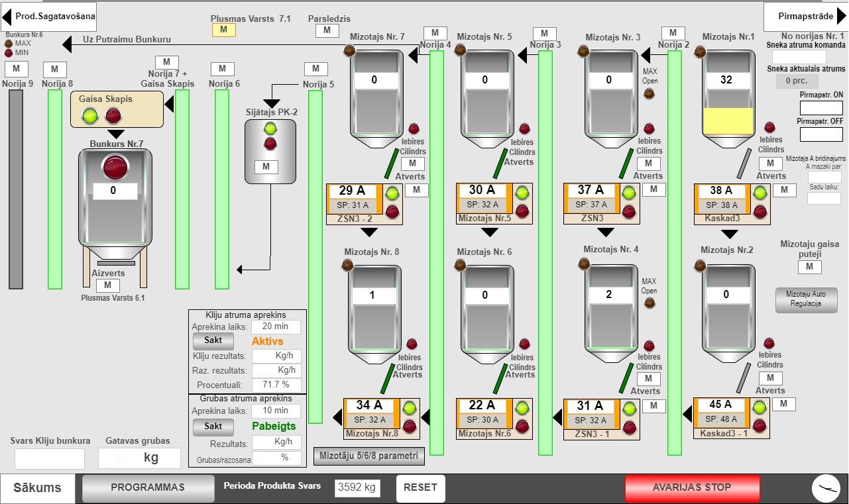Click red lamp on Mizotajs Nr.6 motor panel

point(522,426)
